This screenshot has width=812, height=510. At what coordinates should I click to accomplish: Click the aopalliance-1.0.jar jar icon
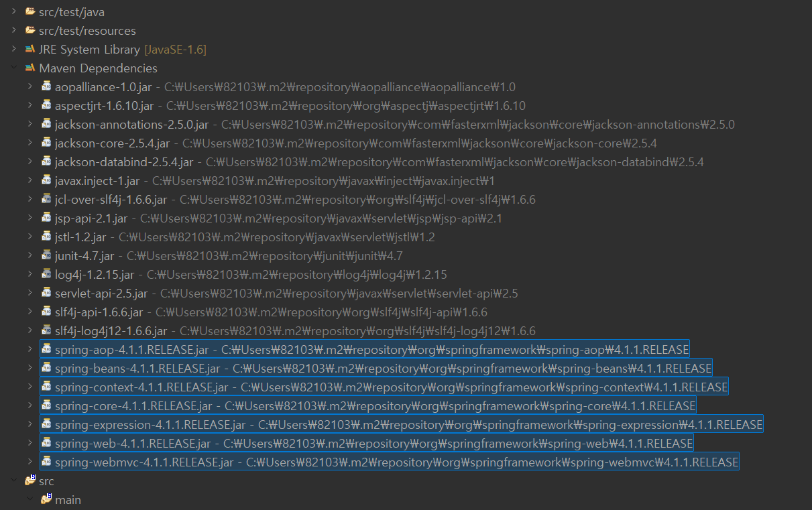pos(46,86)
